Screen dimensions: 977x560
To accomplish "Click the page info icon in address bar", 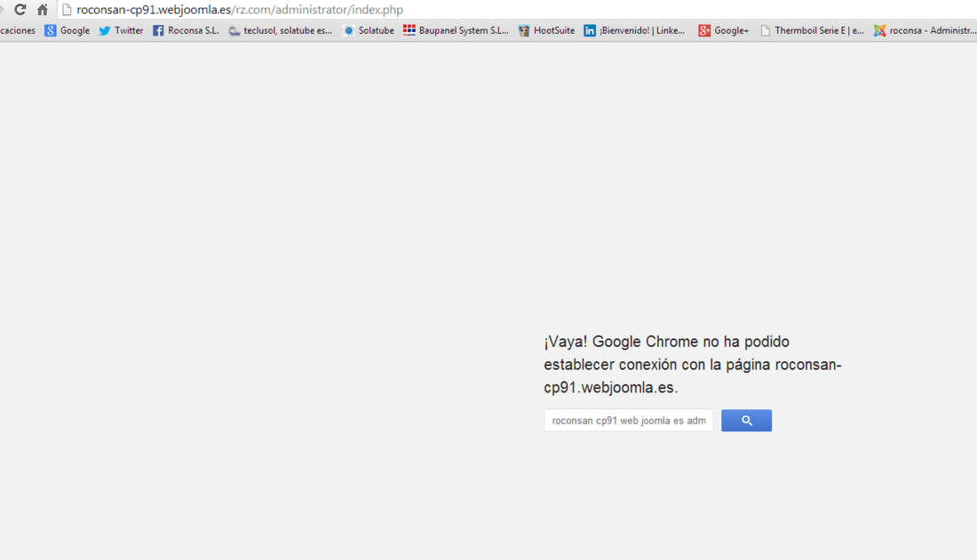I will click(67, 10).
